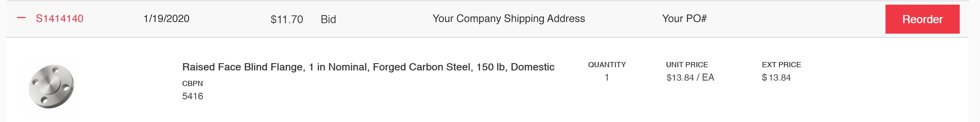Viewport: 980px width, 122px height.
Task: Click the UNIT PRICE column header
Action: click(687, 65)
